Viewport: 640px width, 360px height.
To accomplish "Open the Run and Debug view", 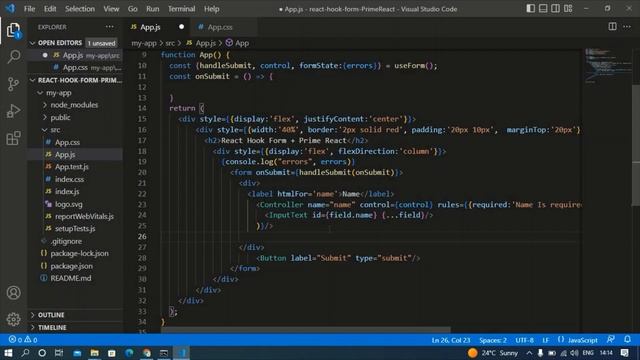I will click(x=13, y=111).
